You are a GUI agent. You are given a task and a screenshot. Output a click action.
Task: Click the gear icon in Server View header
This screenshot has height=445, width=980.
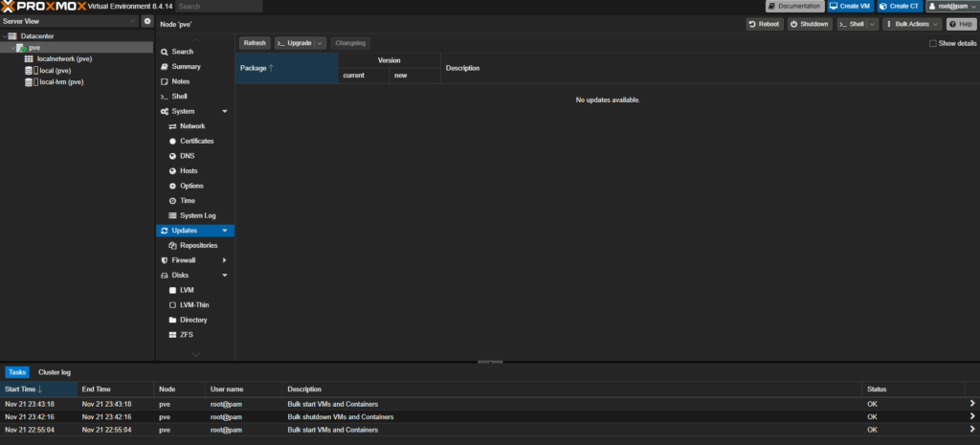(146, 21)
